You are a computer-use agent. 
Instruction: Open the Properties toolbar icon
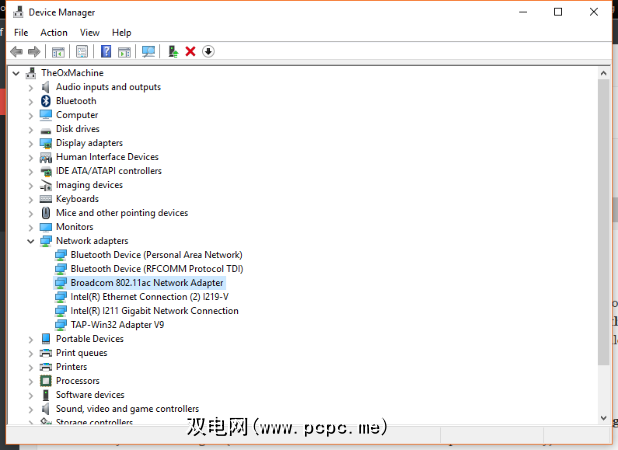coord(82,52)
